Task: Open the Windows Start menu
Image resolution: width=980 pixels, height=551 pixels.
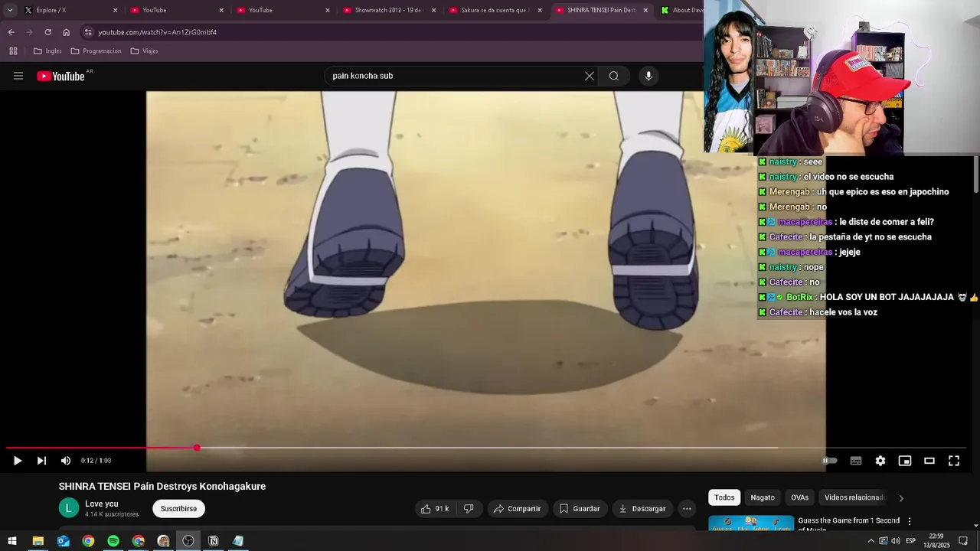Action: [12, 541]
